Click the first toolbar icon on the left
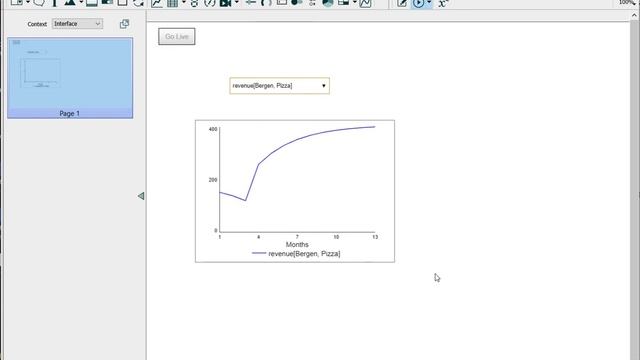 [17, 3]
